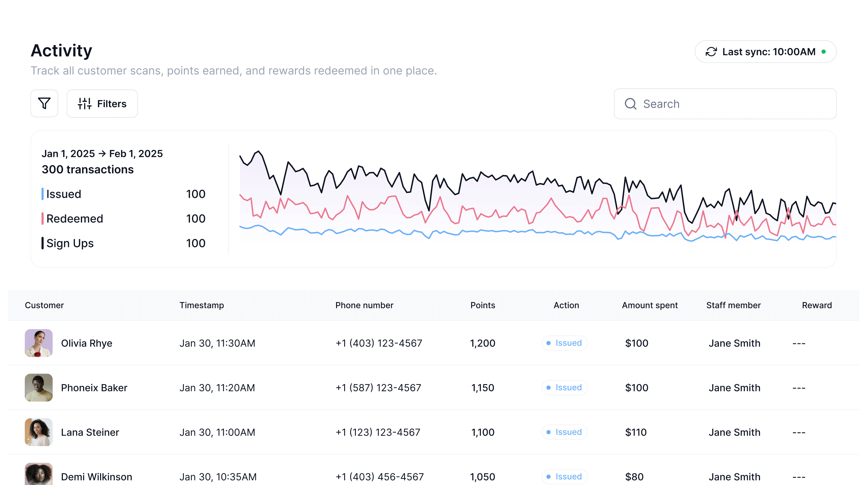Click Lana Steiner's Issued status badge
This screenshot has height=485, width=868.
pyautogui.click(x=564, y=432)
